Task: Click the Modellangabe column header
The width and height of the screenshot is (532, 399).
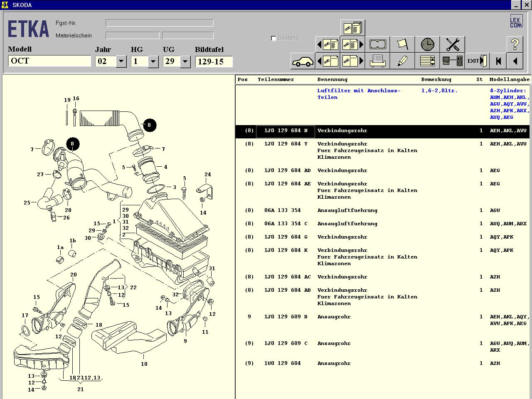Action: point(510,79)
